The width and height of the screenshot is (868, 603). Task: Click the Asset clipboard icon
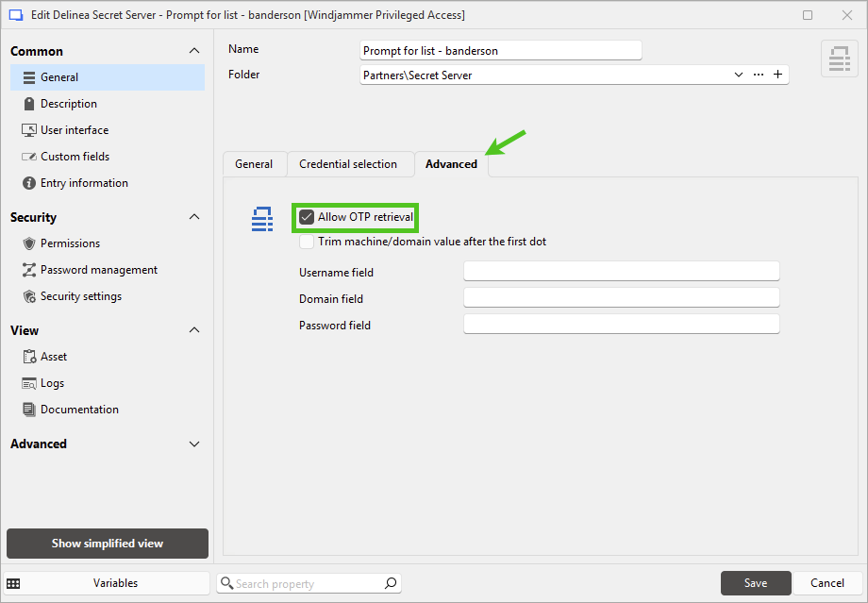pyautogui.click(x=29, y=357)
